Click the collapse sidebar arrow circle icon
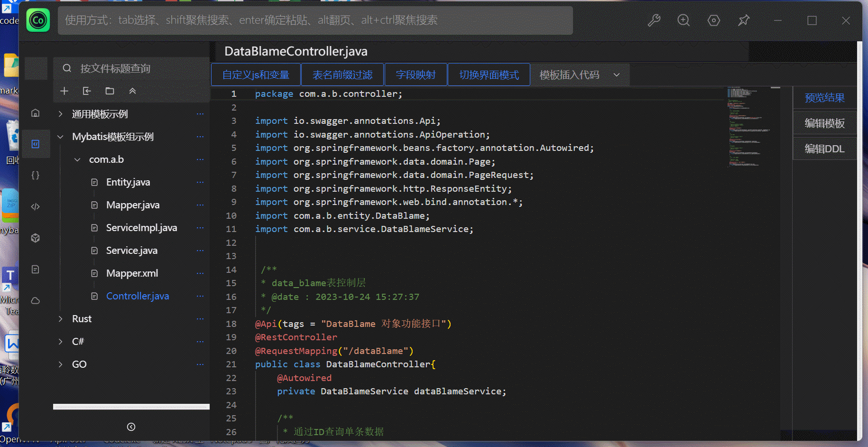This screenshot has height=447, width=868. point(131,427)
